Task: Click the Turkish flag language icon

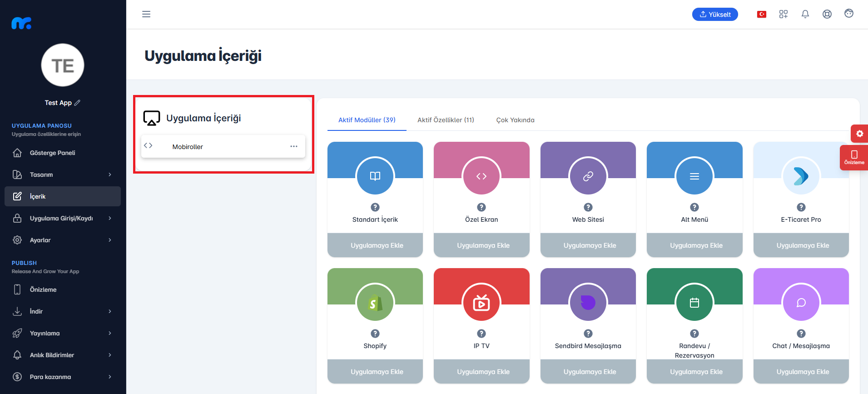Action: point(762,14)
